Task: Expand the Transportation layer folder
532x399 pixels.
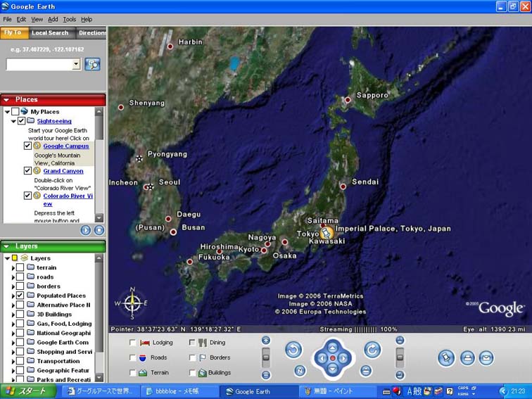Action: [13, 361]
